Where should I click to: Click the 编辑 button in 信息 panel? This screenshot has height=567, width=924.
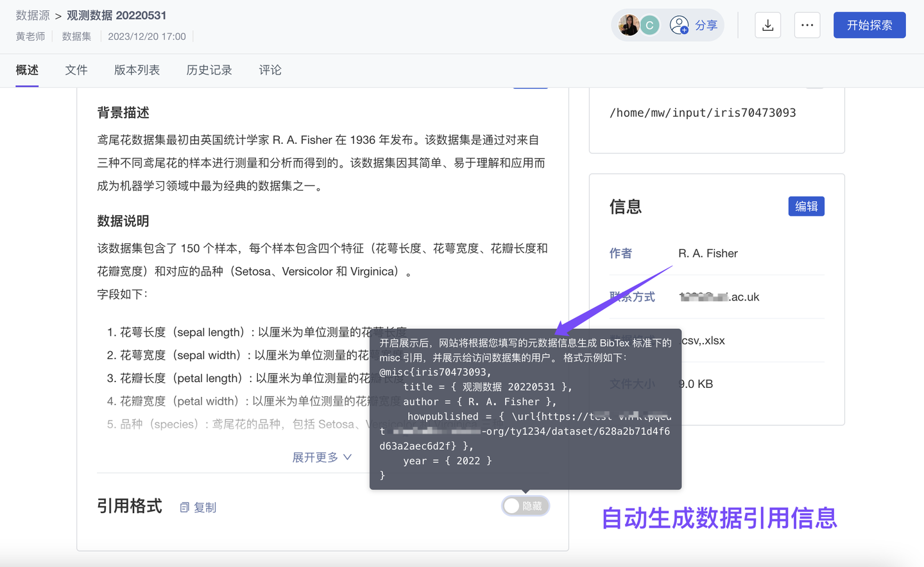(807, 206)
